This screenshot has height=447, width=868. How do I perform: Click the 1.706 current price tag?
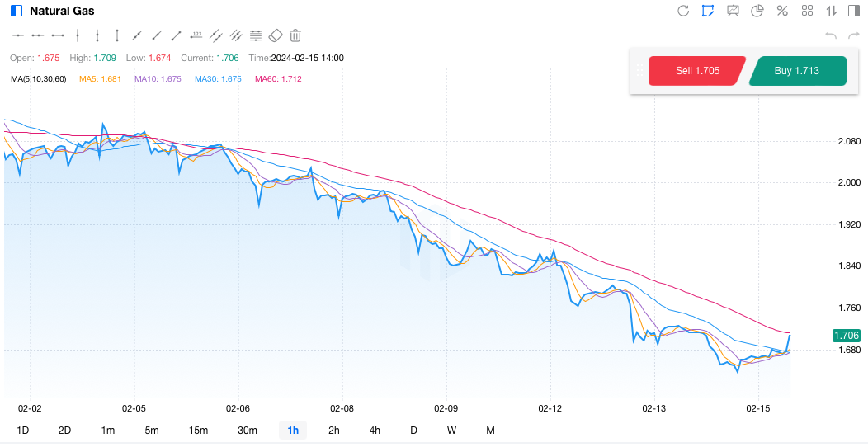tap(847, 336)
